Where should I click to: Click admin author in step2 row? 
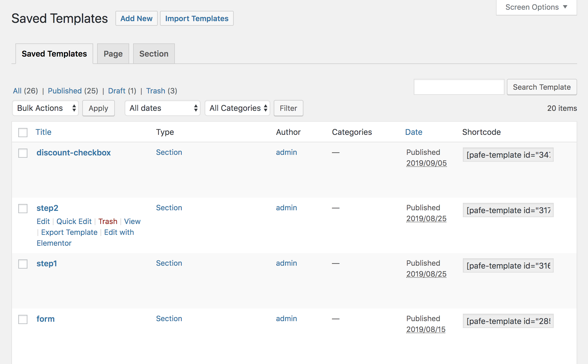[x=286, y=208]
